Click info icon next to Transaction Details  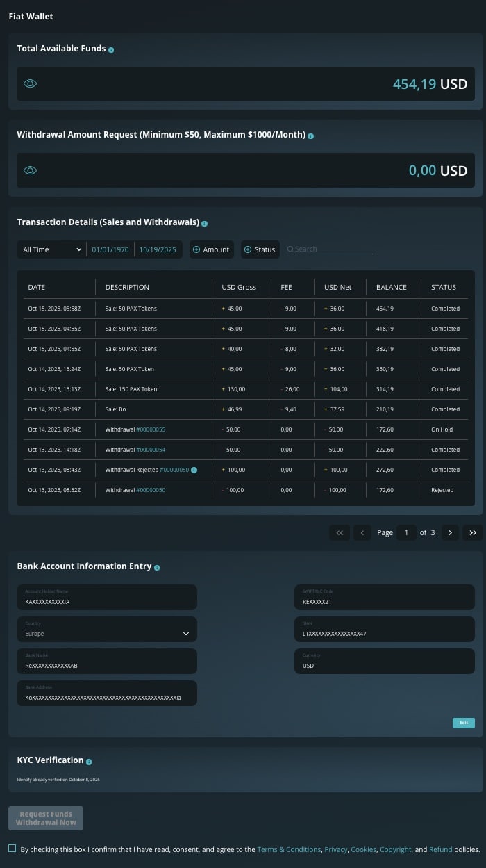pyautogui.click(x=204, y=224)
